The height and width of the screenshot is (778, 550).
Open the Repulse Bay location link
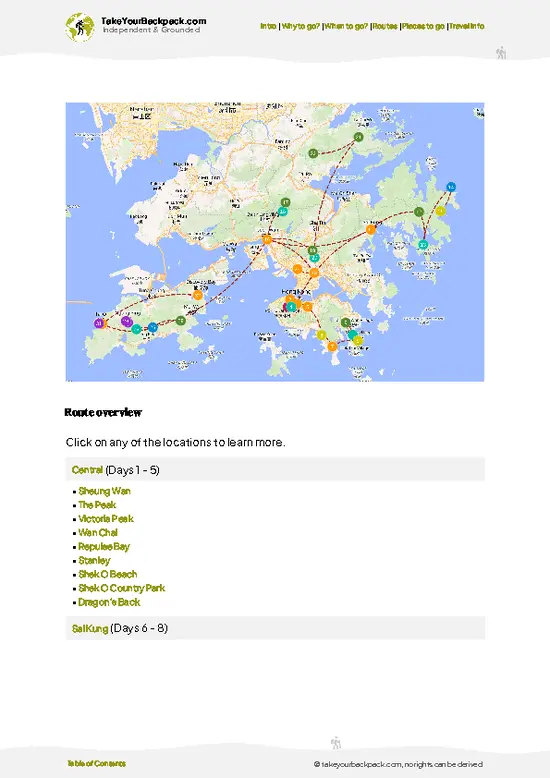coord(104,547)
